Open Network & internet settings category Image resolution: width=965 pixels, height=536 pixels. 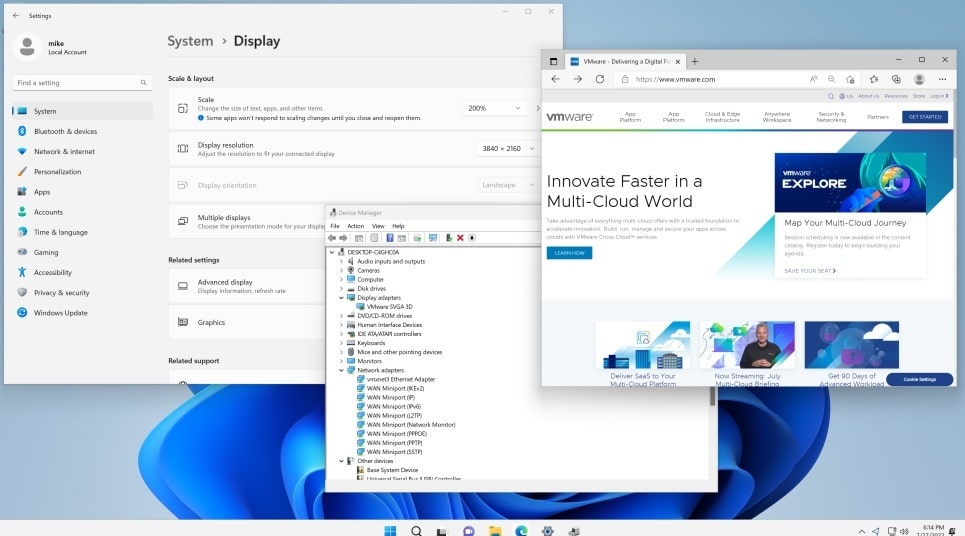82,151
